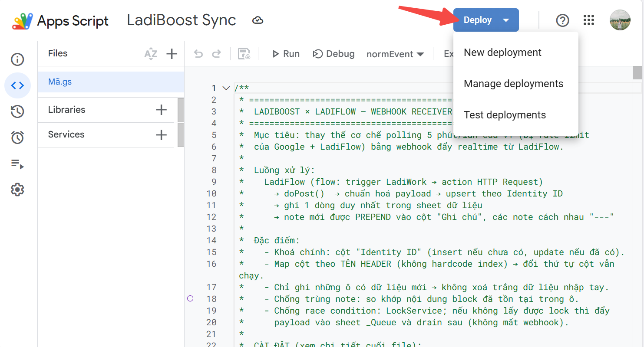Screen dimensions: 644x347
Task: Open the Project History in the sidebar
Action: coord(17,111)
